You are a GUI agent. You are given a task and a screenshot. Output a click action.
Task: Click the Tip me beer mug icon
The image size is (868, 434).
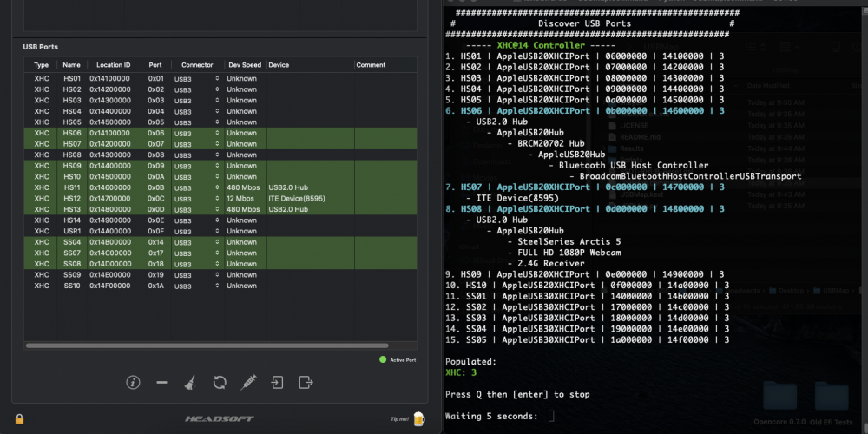[x=419, y=419]
